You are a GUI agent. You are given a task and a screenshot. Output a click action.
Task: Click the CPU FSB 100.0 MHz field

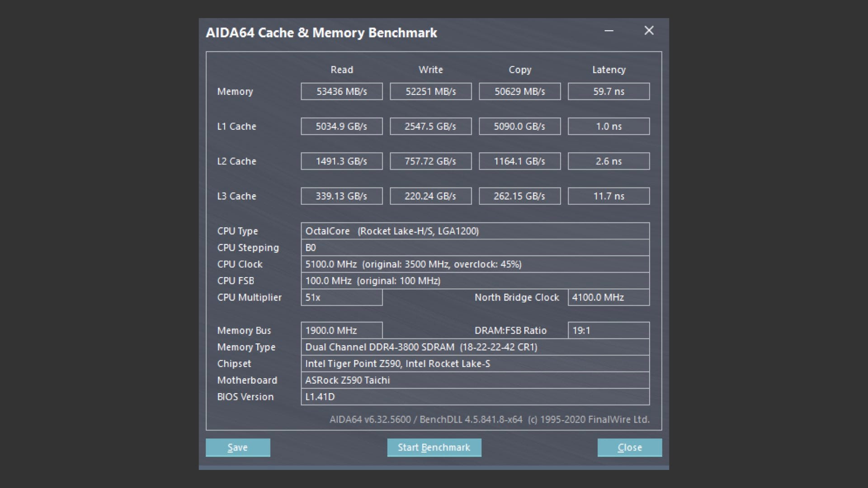[x=475, y=281]
